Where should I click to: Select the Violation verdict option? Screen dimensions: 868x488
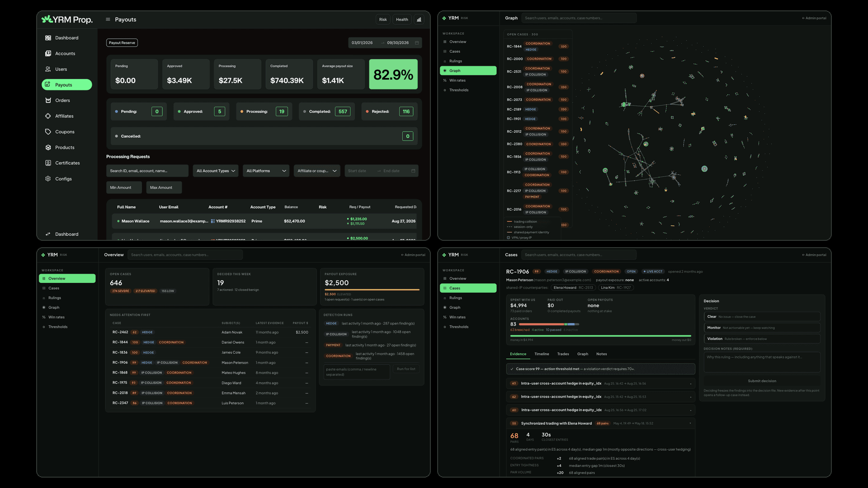[x=762, y=339]
